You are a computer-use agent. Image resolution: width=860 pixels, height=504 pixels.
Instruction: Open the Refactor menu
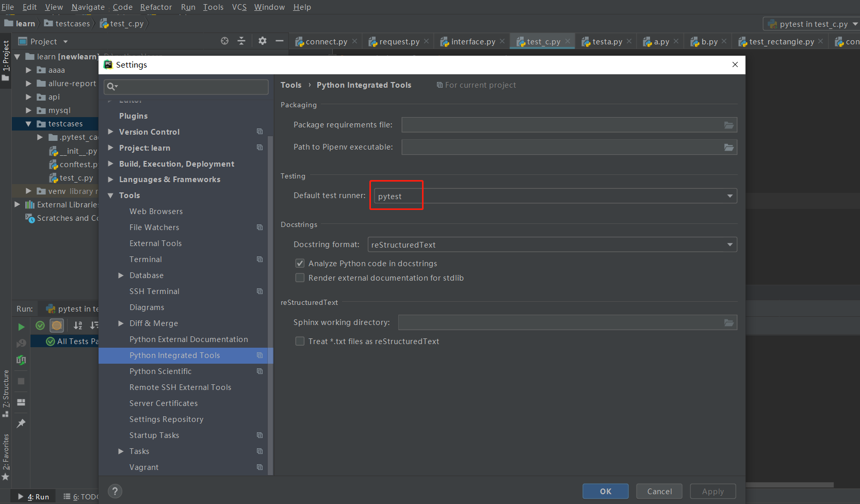pos(156,7)
